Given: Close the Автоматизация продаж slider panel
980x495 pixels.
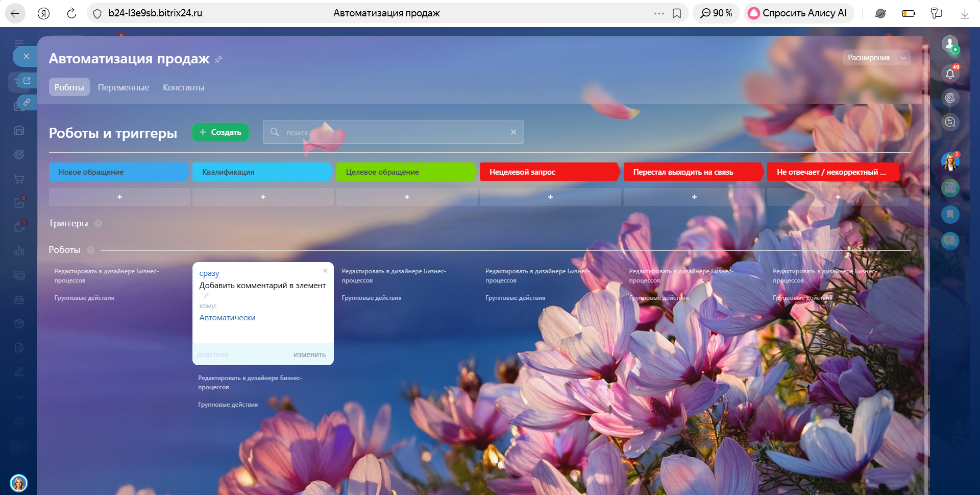Looking at the screenshot, I should pyautogui.click(x=26, y=56).
